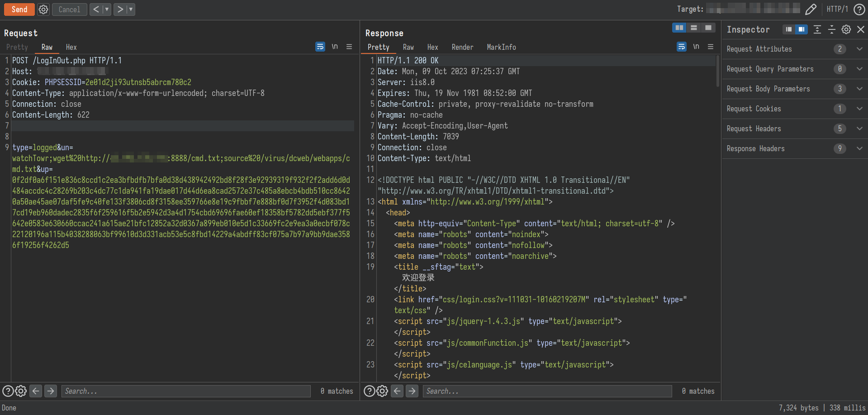Open the response MarkInfo tab
The height and width of the screenshot is (415, 868).
[x=502, y=47]
